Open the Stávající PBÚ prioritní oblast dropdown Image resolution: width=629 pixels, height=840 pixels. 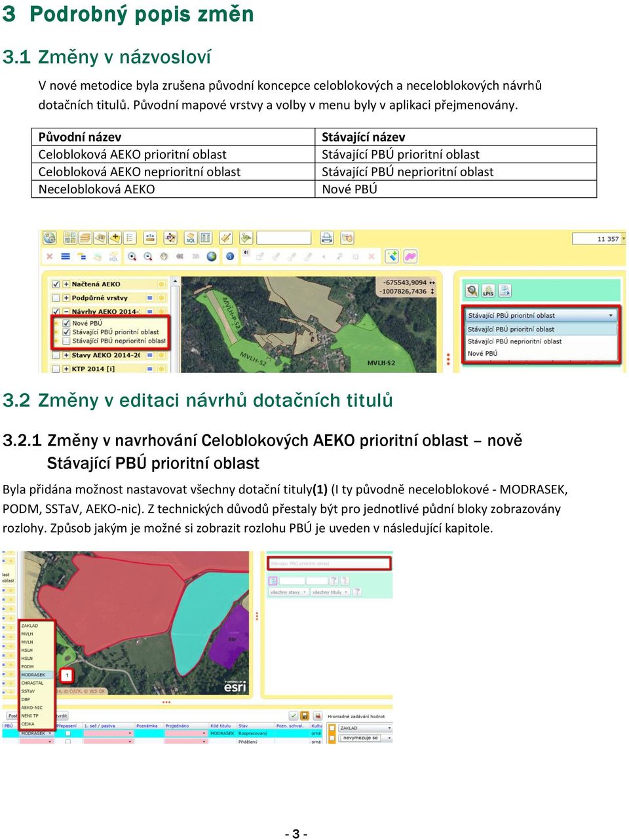tap(541, 315)
